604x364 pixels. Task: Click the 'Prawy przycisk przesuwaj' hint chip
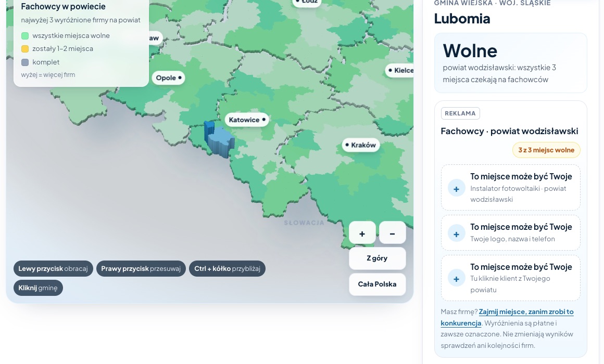tap(141, 268)
